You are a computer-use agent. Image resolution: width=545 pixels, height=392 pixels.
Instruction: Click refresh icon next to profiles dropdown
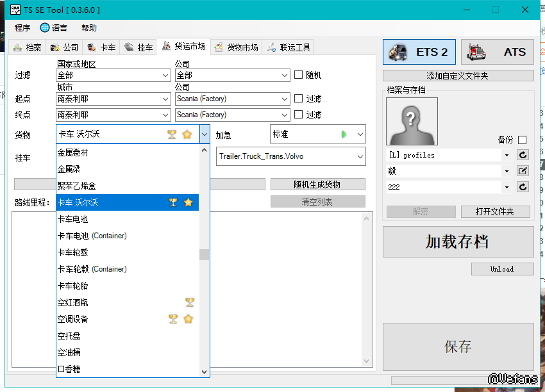click(x=523, y=155)
